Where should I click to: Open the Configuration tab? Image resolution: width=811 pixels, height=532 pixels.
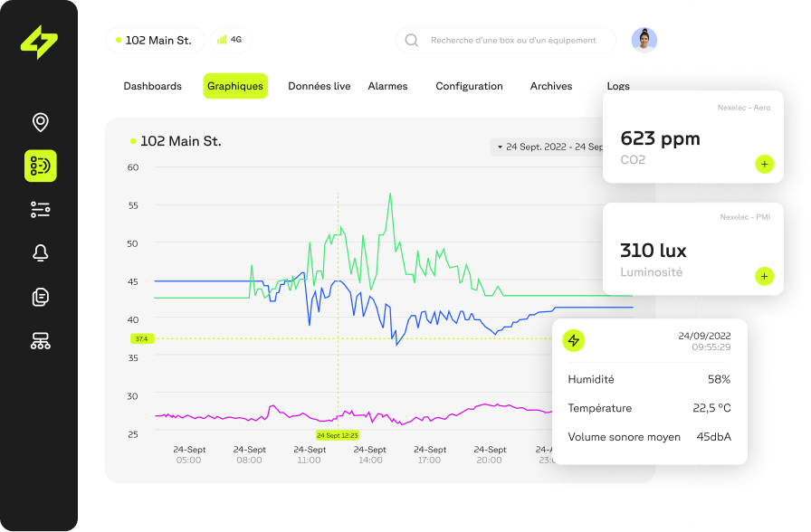pos(469,86)
